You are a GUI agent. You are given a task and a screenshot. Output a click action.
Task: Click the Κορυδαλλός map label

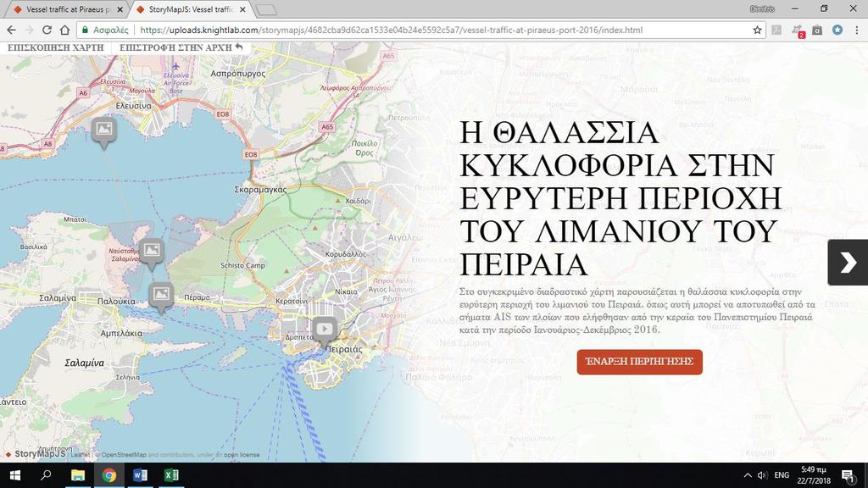pos(346,254)
